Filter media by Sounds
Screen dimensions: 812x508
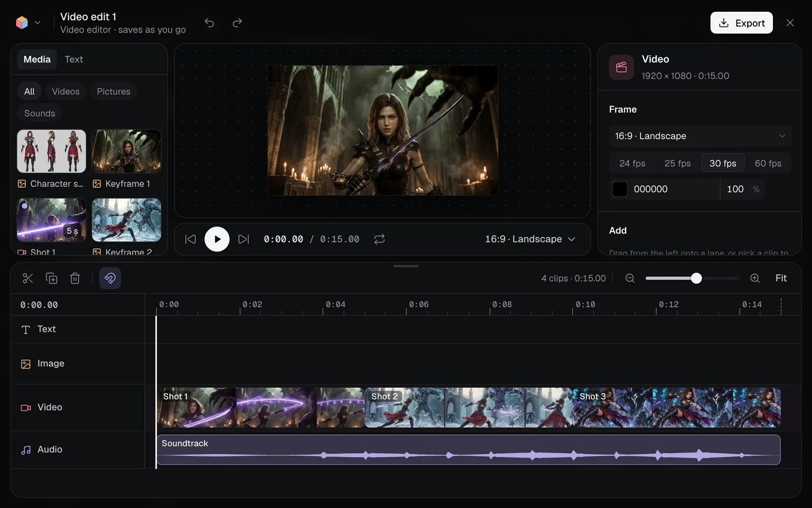tap(40, 113)
